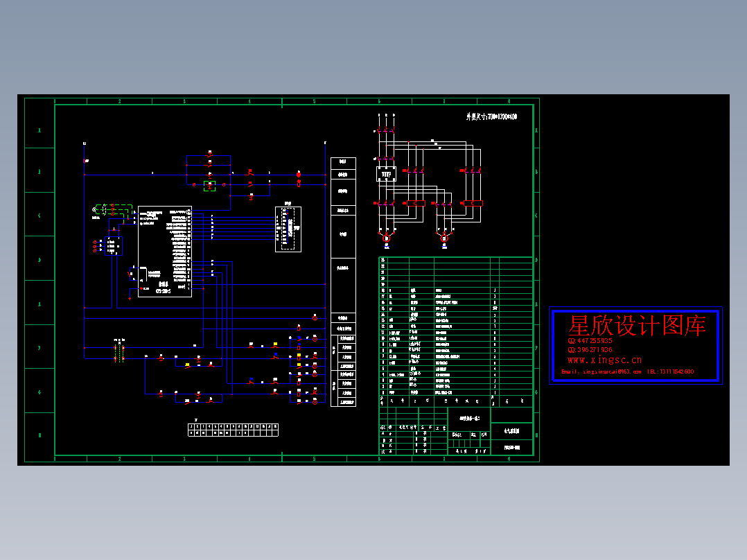The width and height of the screenshot is (747, 560).
Task: Click the green-boxed switch symbol
Action: 209,186
